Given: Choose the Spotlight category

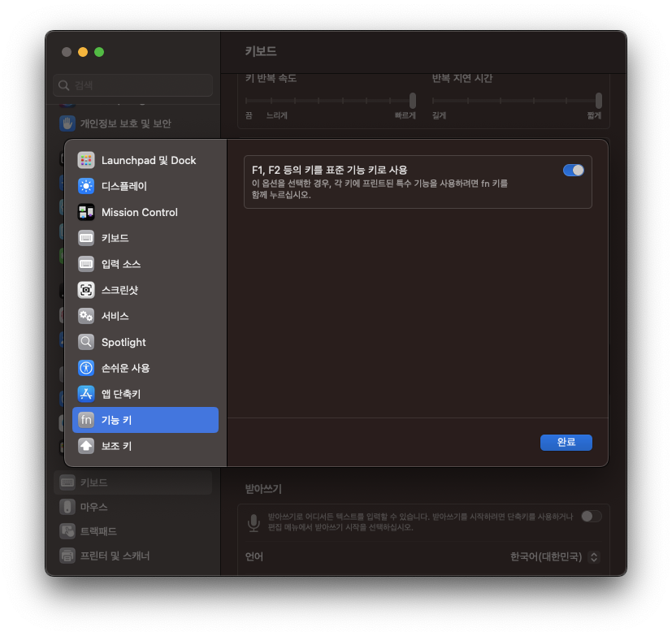Looking at the screenshot, I should [145, 342].
